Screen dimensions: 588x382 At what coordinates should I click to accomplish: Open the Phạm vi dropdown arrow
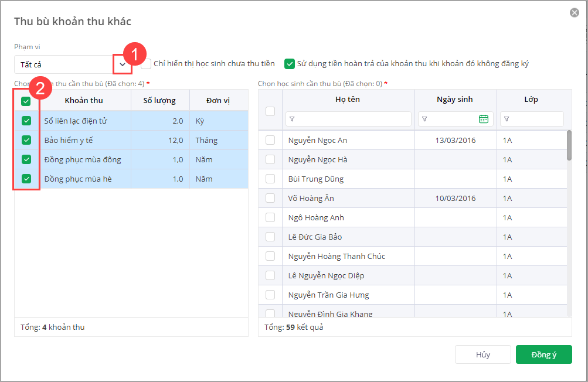coord(123,64)
